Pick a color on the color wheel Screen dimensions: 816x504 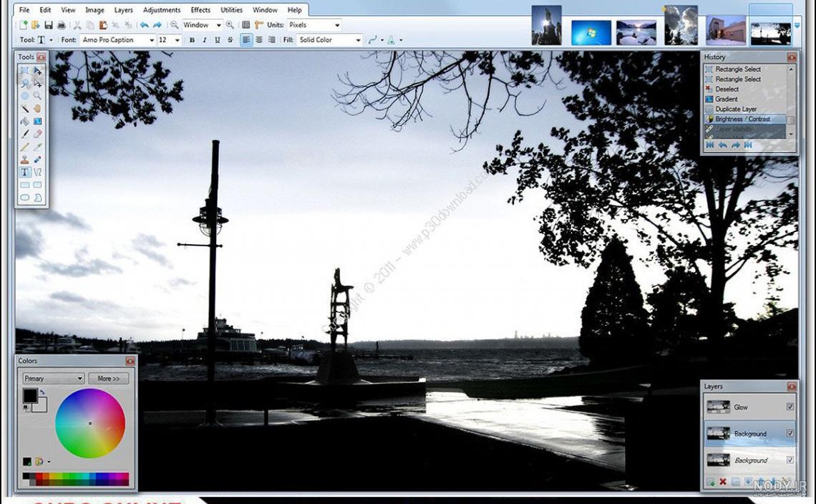click(x=90, y=423)
